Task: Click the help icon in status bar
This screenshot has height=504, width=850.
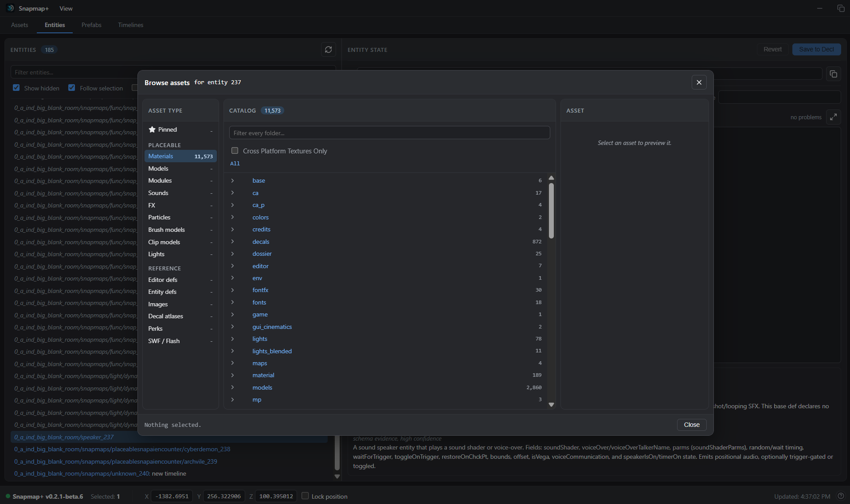Action: click(x=841, y=496)
